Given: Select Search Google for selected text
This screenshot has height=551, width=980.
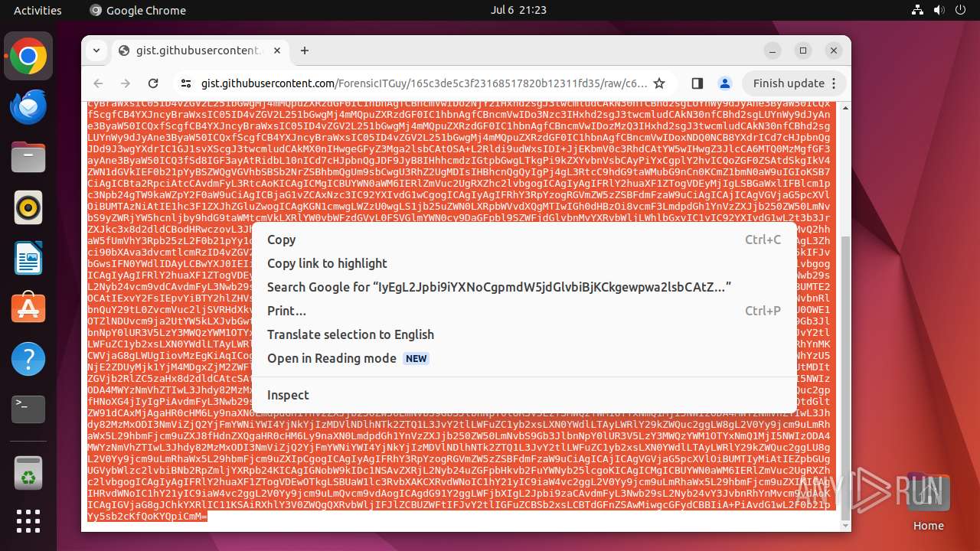Looking at the screenshot, I should (x=524, y=287).
